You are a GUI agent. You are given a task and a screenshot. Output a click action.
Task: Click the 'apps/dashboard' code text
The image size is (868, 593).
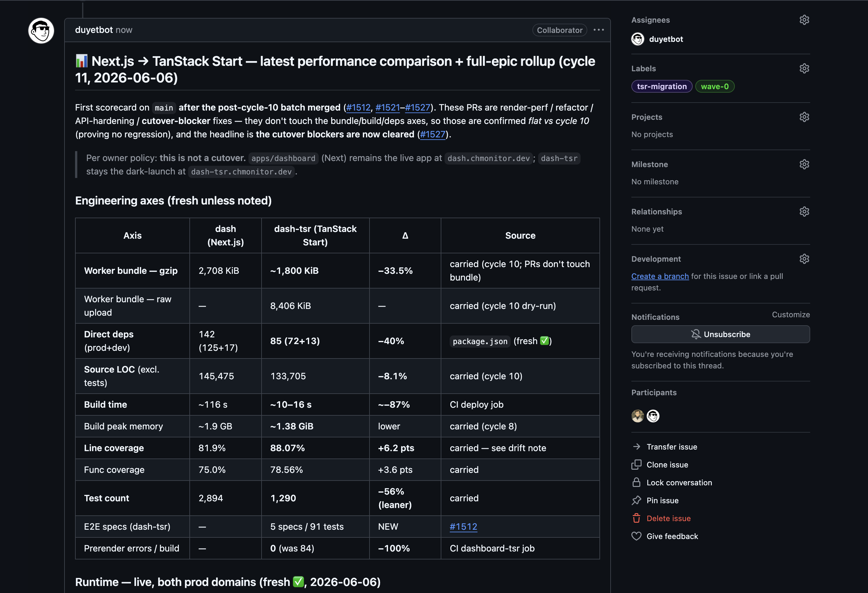point(283,158)
